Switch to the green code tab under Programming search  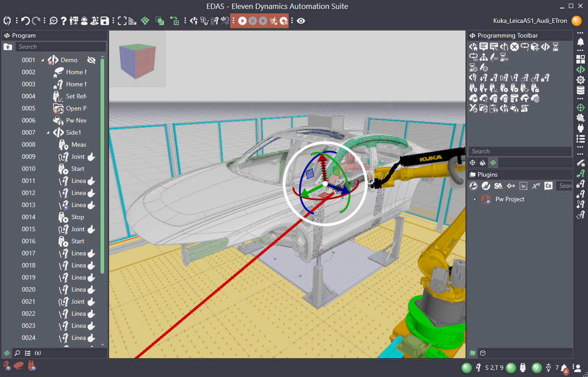pos(493,163)
